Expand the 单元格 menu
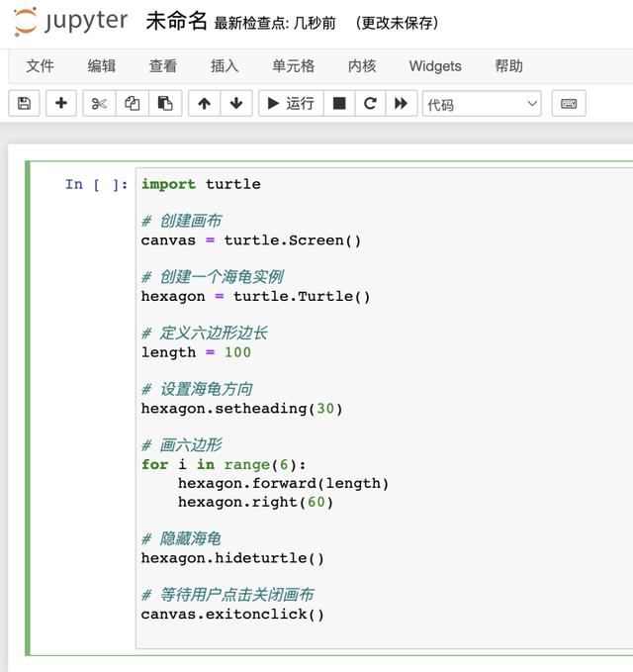633x672 pixels. coord(293,65)
